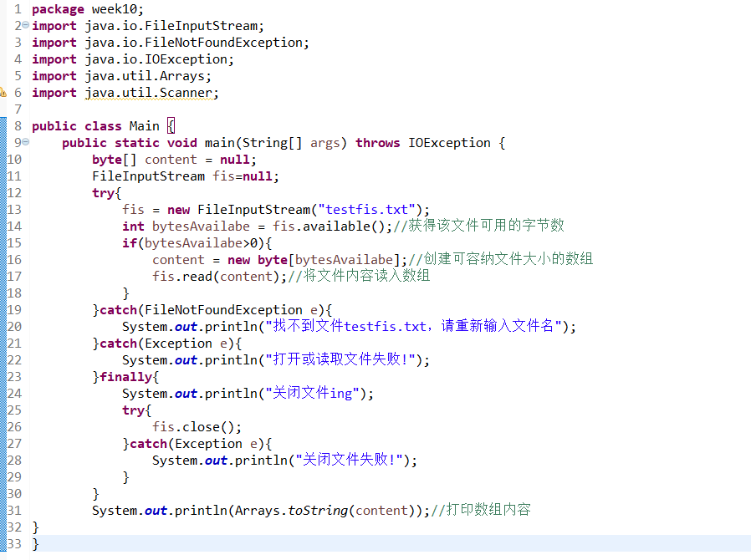
Task: Collapse the import block fold marker
Action: (x=25, y=25)
